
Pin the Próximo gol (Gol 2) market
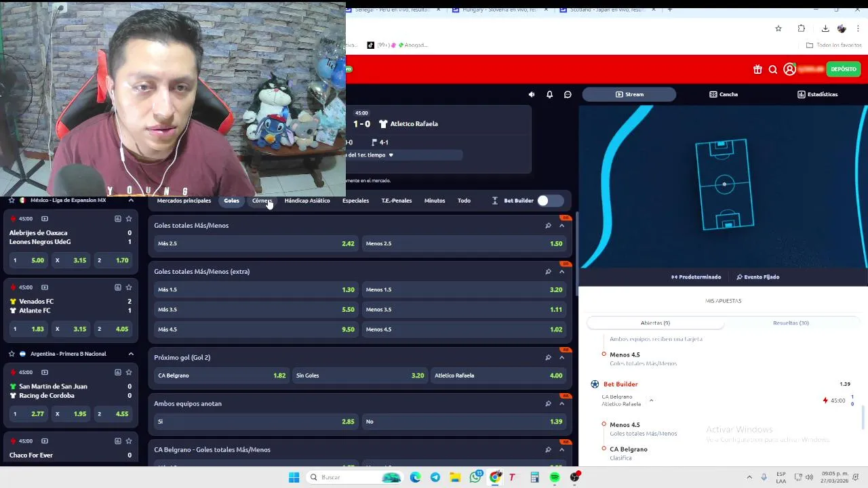pyautogui.click(x=548, y=358)
